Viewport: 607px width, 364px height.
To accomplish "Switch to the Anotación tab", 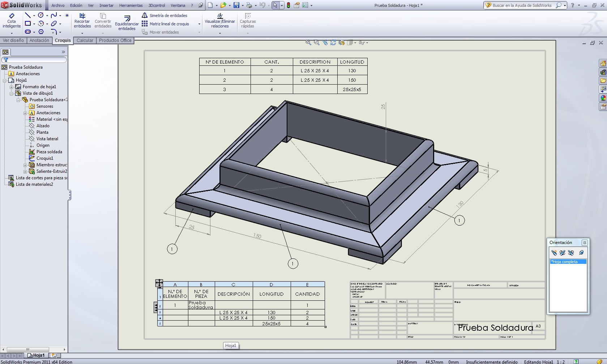I will tap(39, 40).
